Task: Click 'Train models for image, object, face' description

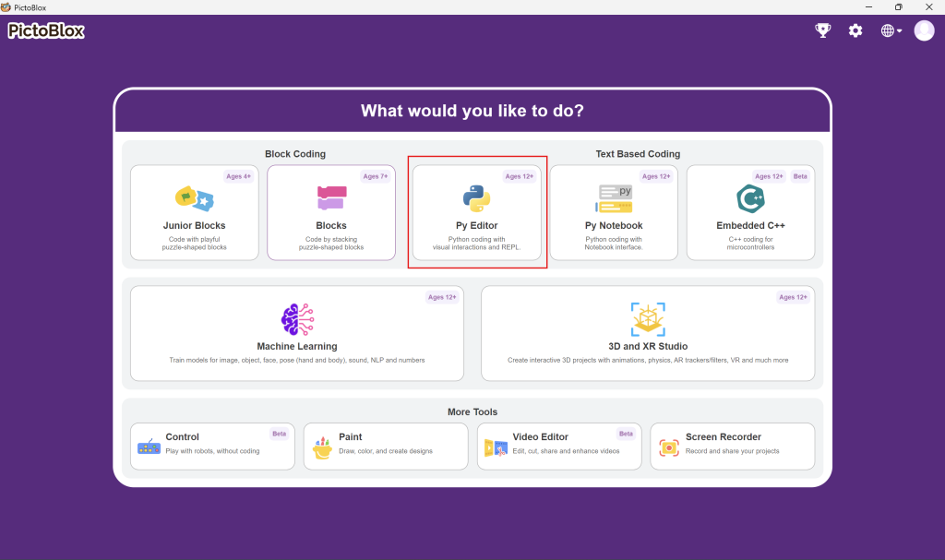Action: click(297, 361)
